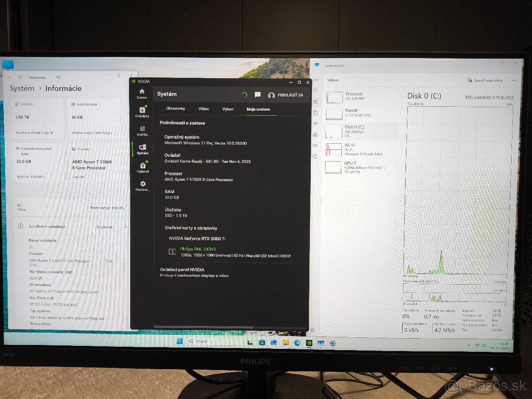Open the three-dot menu in Task Manager

tap(513, 80)
